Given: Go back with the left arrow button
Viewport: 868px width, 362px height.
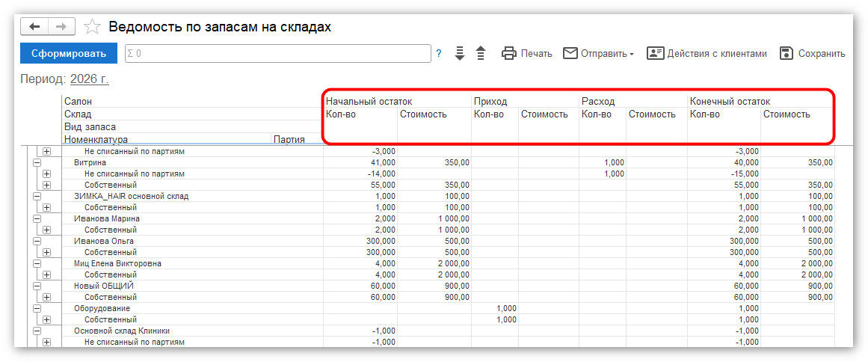Looking at the screenshot, I should click(x=34, y=26).
